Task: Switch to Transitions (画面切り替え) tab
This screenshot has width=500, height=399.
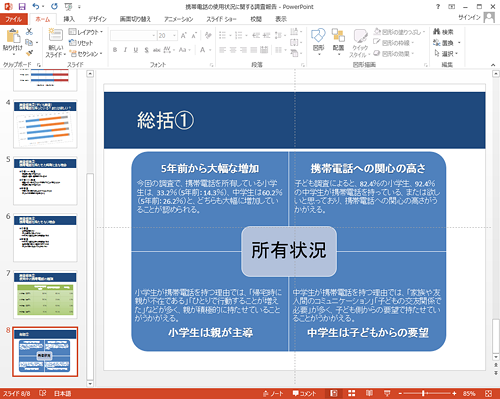Action: click(135, 19)
